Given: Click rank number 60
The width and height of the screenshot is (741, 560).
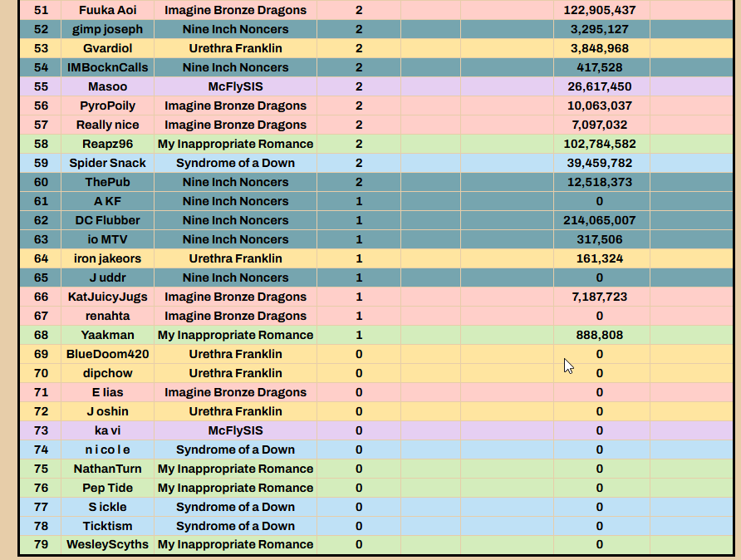Looking at the screenshot, I should point(41,183).
